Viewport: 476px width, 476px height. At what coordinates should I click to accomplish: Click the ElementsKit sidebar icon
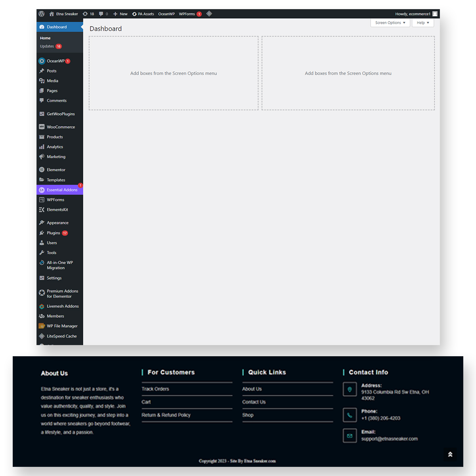42,209
